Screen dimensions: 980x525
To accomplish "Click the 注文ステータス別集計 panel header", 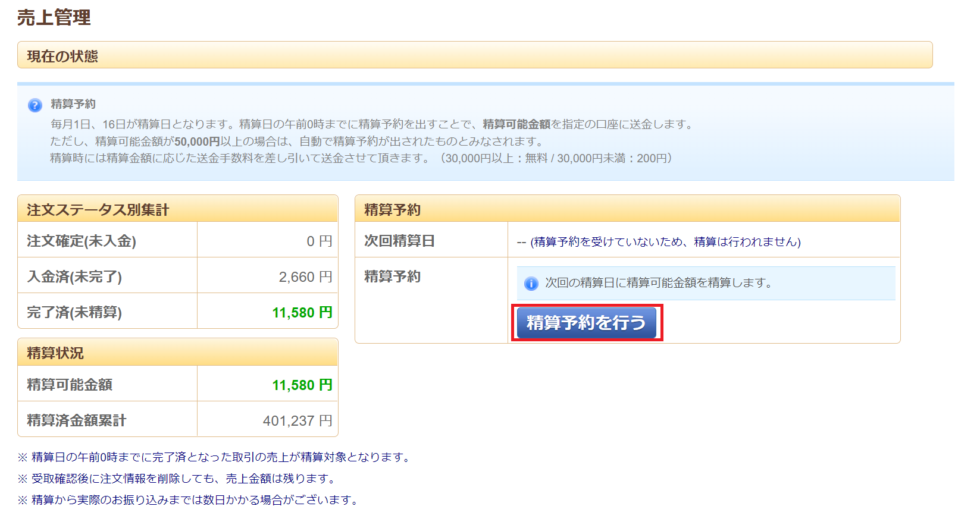I will 177,209.
